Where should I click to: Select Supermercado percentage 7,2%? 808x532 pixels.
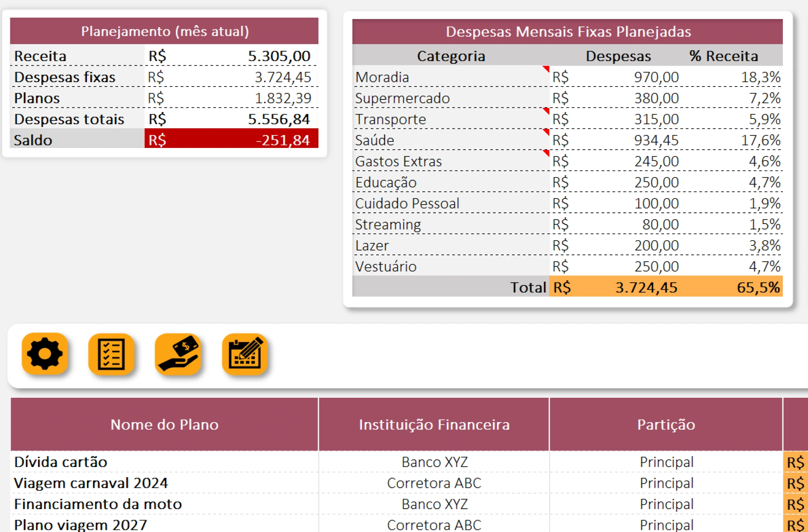pyautogui.click(x=765, y=98)
